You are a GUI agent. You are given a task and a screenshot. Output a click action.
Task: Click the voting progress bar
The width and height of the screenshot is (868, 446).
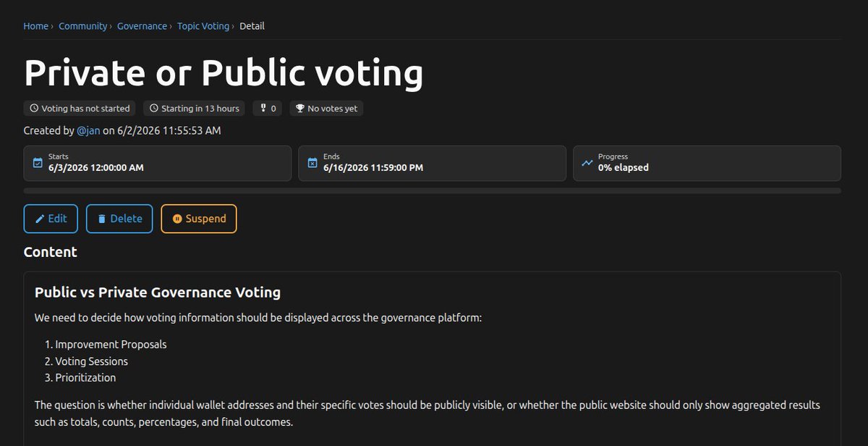(x=433, y=190)
